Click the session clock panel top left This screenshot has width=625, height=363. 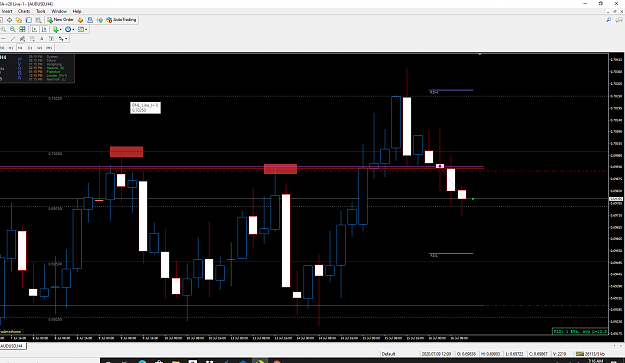(x=37, y=68)
